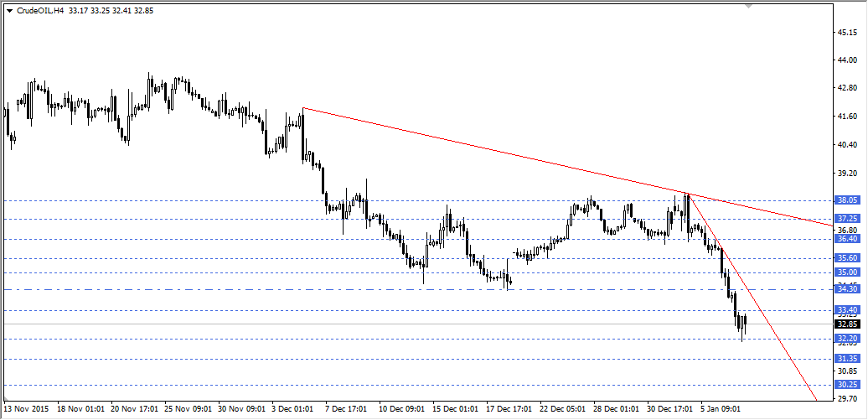This screenshot has width=868, height=420.
Task: Click the 5 Jan 09:01 date on time axis
Action: point(721,410)
